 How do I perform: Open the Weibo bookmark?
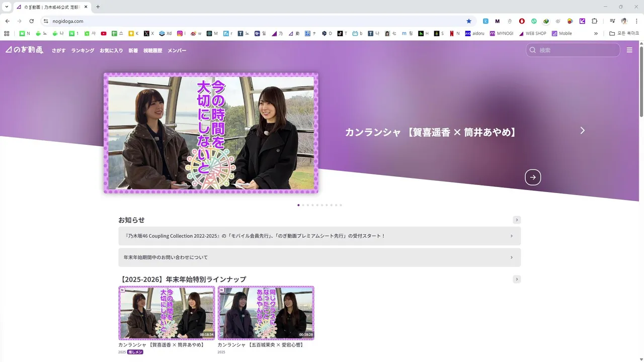(x=196, y=34)
